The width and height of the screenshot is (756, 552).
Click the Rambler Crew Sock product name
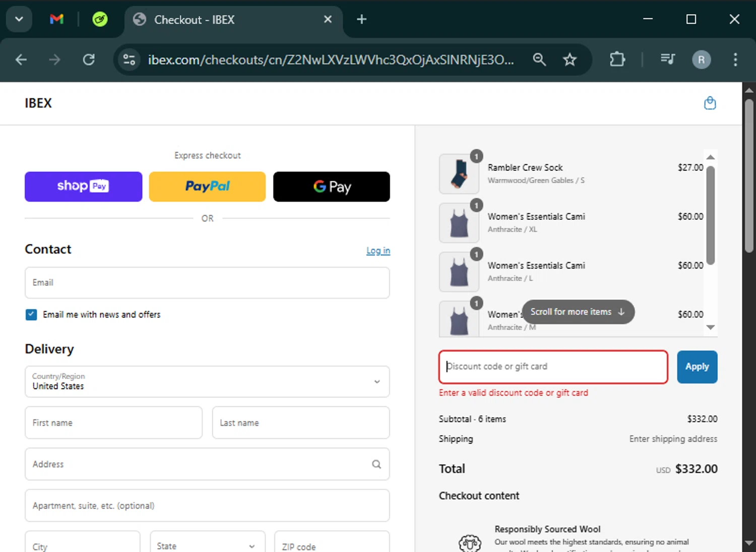(x=525, y=167)
